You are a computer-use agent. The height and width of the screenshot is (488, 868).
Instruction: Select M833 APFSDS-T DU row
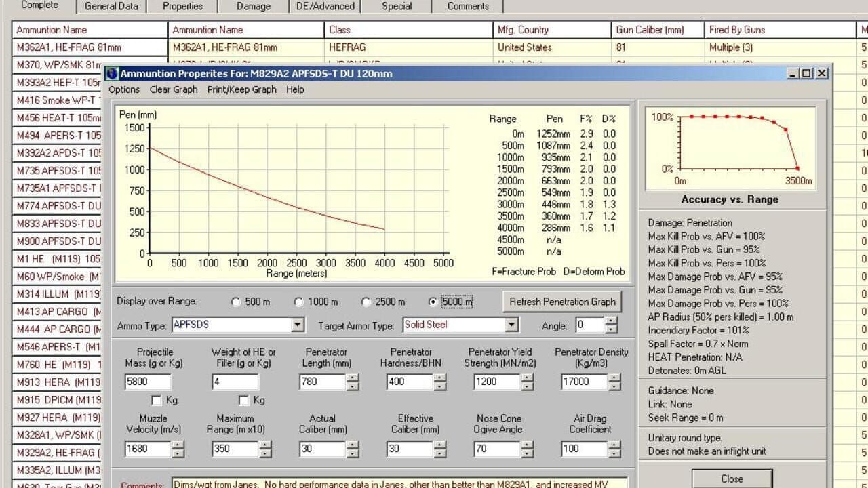pyautogui.click(x=58, y=224)
